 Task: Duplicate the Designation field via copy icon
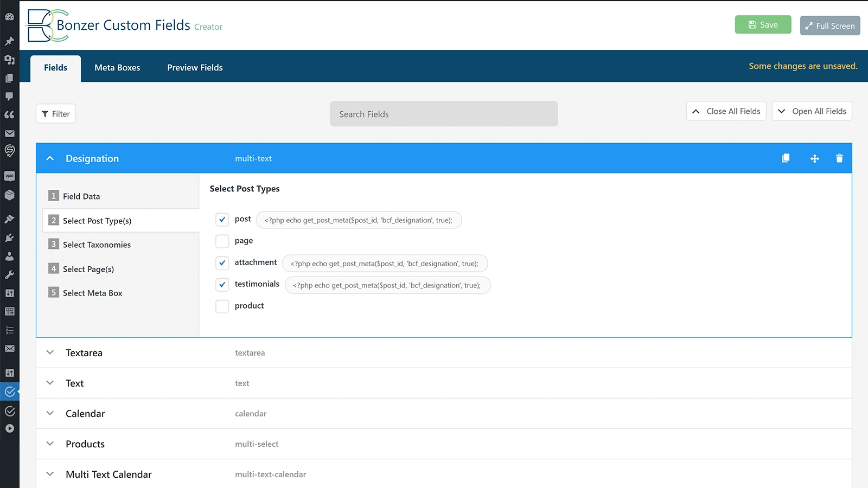[786, 158]
